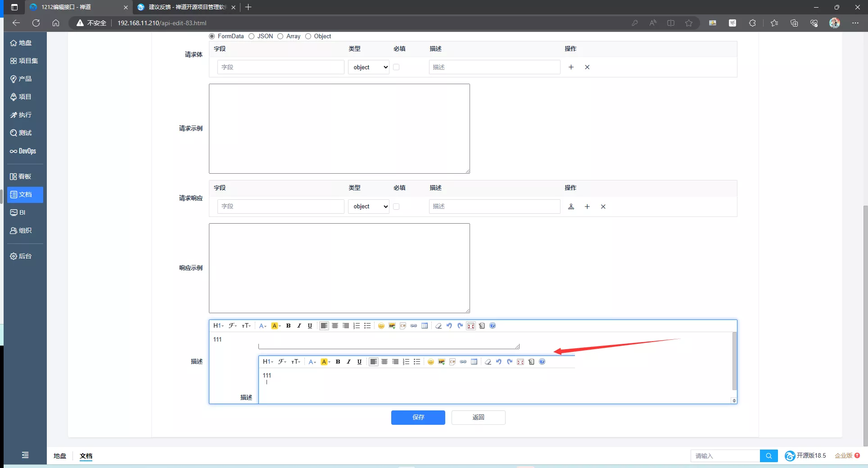Viewport: 868px width, 468px height.
Task: Open the 项目集 sidebar menu
Action: pyautogui.click(x=25, y=61)
